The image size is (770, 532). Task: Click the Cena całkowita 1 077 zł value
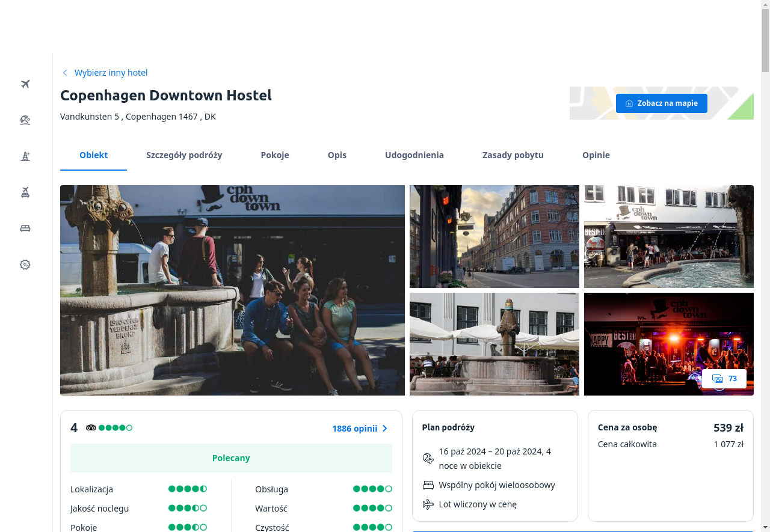click(728, 444)
